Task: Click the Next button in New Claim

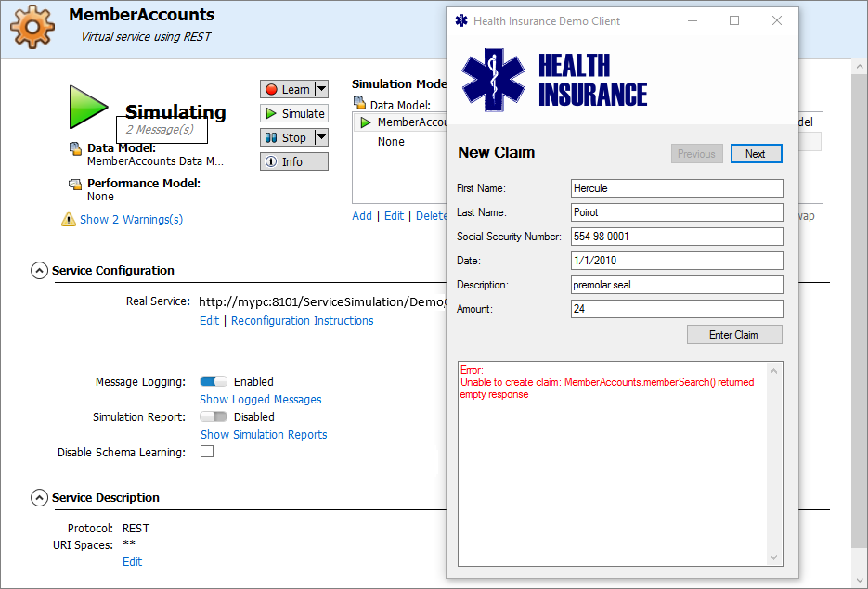Action: click(756, 154)
